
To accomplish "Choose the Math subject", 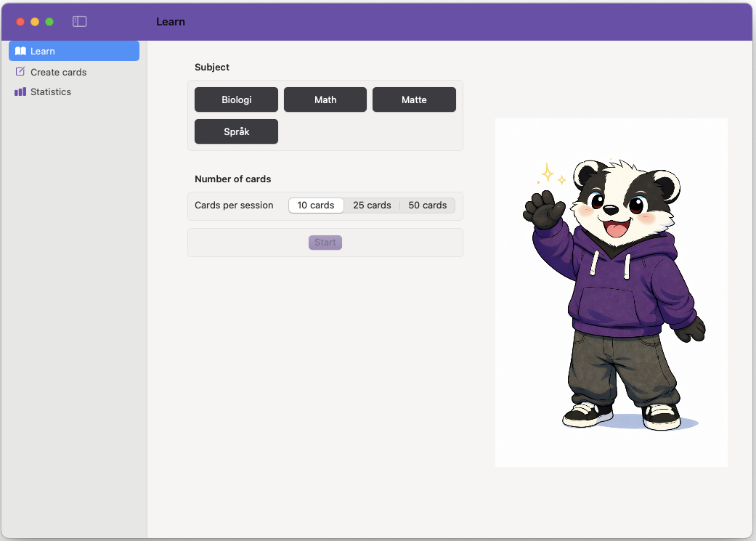I will pos(325,99).
